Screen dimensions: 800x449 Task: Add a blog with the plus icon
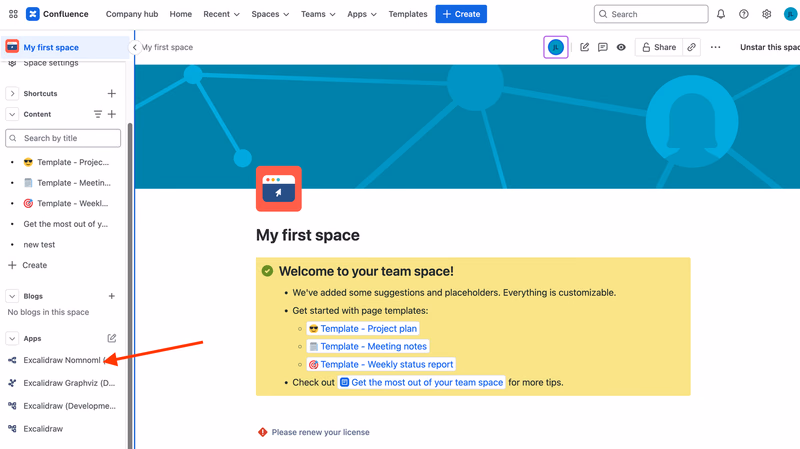coord(112,296)
